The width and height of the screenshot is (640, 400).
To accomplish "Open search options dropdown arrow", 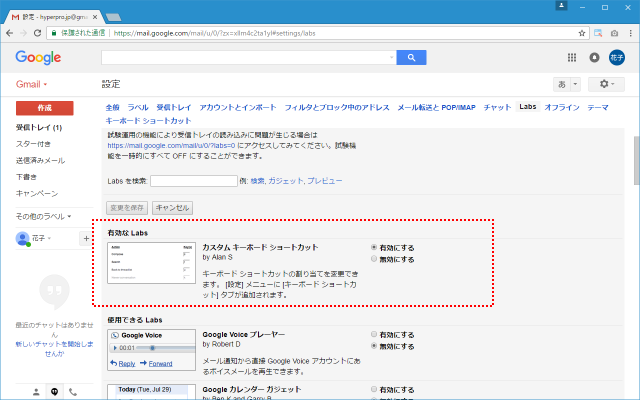I will pyautogui.click(x=391, y=58).
